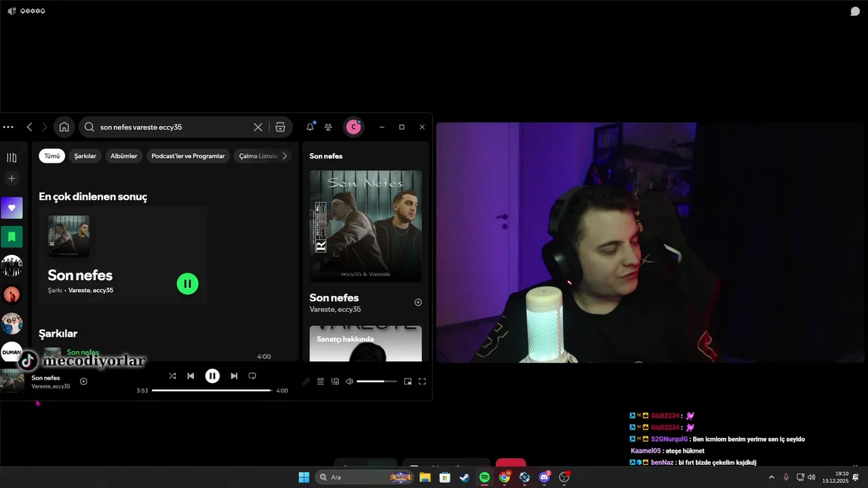The width and height of the screenshot is (868, 488).
Task: Open Steam on the taskbar
Action: pos(465,477)
